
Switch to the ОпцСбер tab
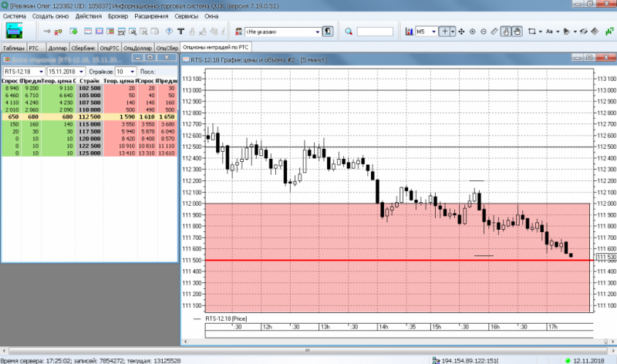167,48
